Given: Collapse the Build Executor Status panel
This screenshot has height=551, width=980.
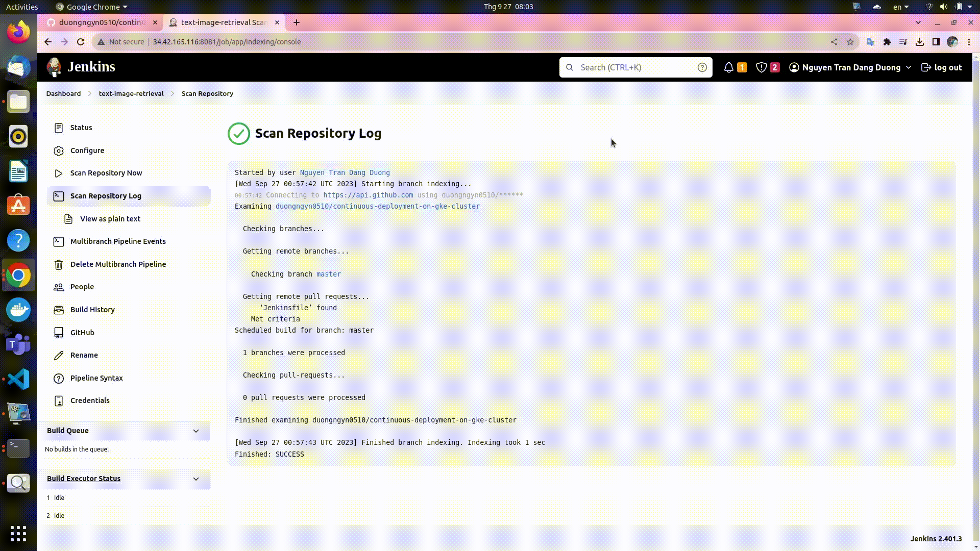Looking at the screenshot, I should coord(196,479).
